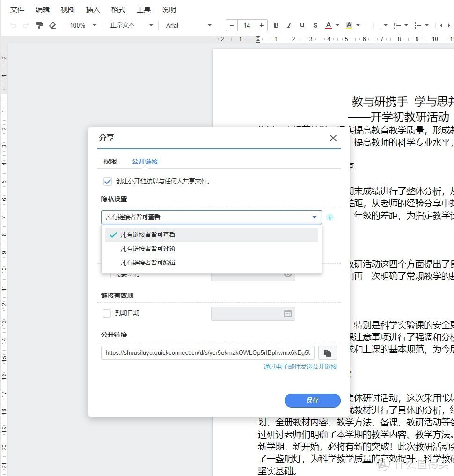
Task: Click the format painter icon
Action: 39,25
